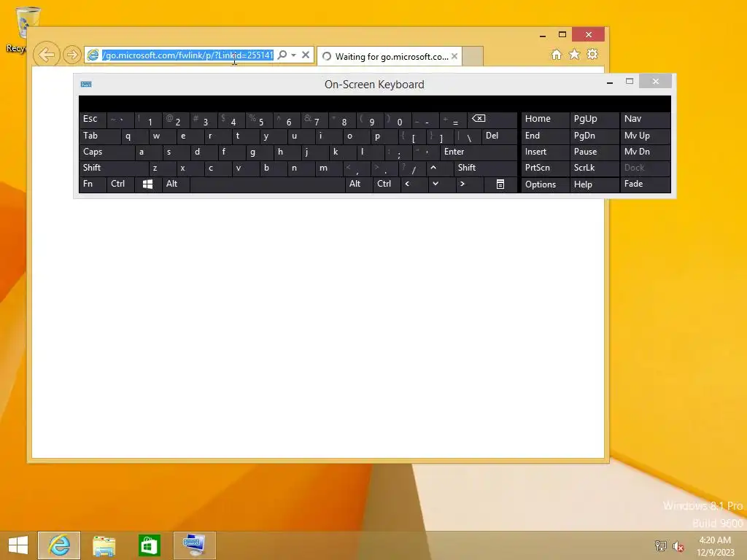Tap the Windows logo key

(147, 184)
